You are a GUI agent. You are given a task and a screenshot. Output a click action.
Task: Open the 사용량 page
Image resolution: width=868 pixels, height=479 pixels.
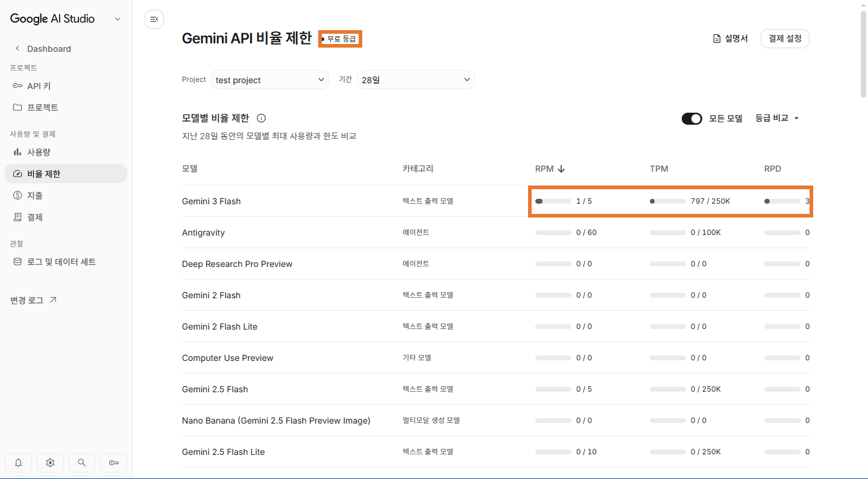66,152
